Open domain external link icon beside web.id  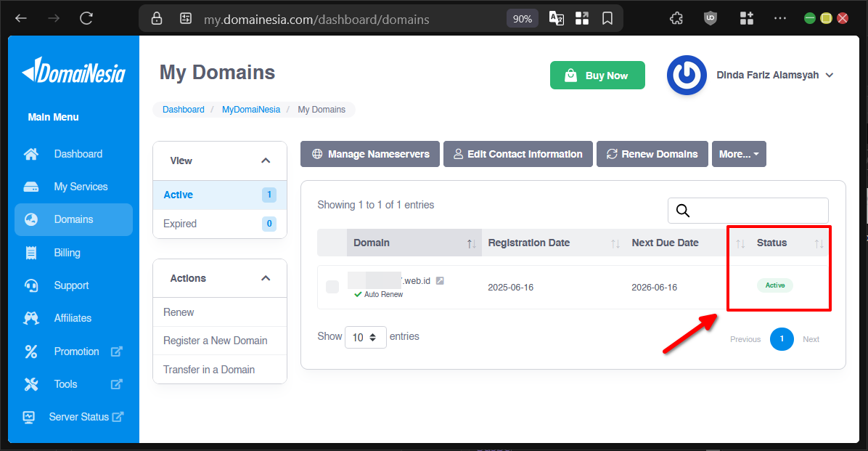tap(440, 280)
